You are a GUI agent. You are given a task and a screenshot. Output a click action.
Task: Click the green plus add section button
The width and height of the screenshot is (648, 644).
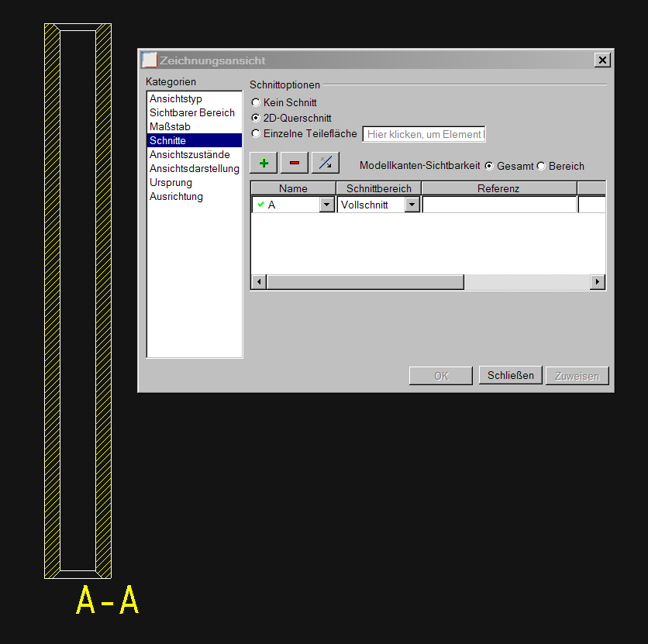pyautogui.click(x=264, y=163)
